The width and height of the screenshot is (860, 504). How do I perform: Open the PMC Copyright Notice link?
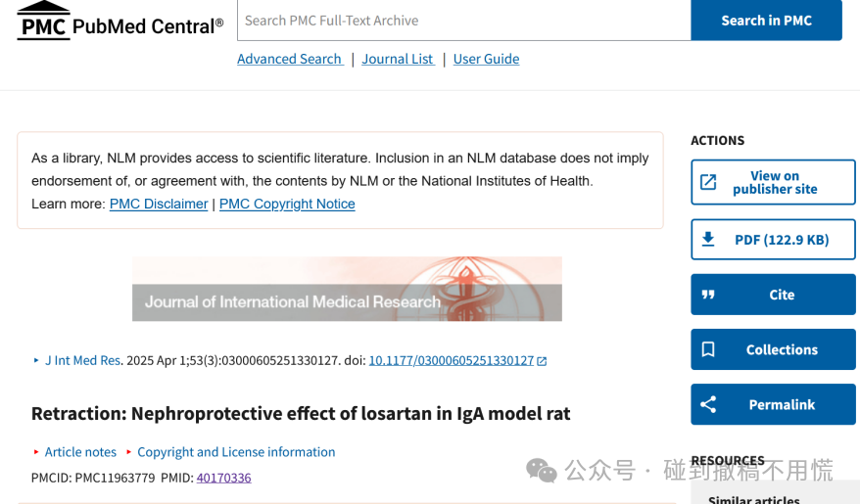287,204
